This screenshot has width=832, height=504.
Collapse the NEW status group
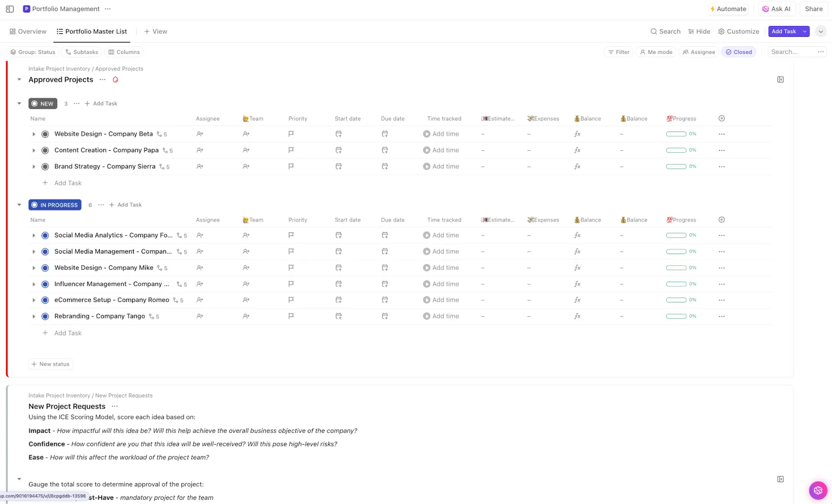click(x=19, y=103)
